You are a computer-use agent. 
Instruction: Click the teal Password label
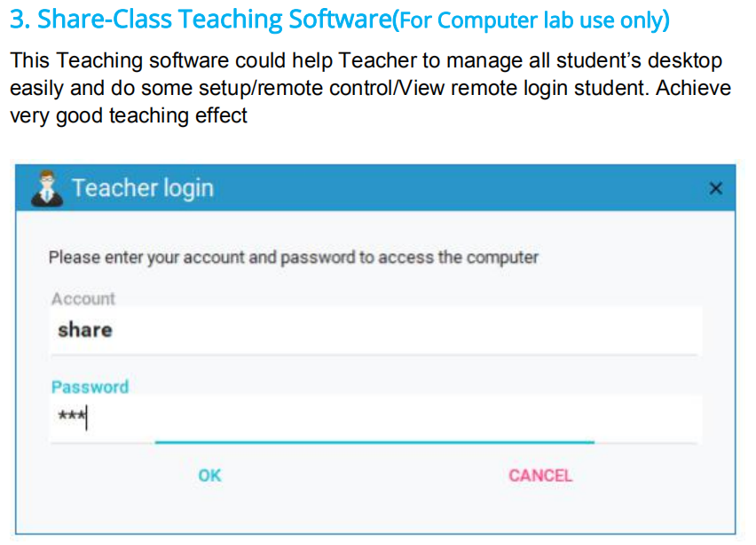click(90, 387)
